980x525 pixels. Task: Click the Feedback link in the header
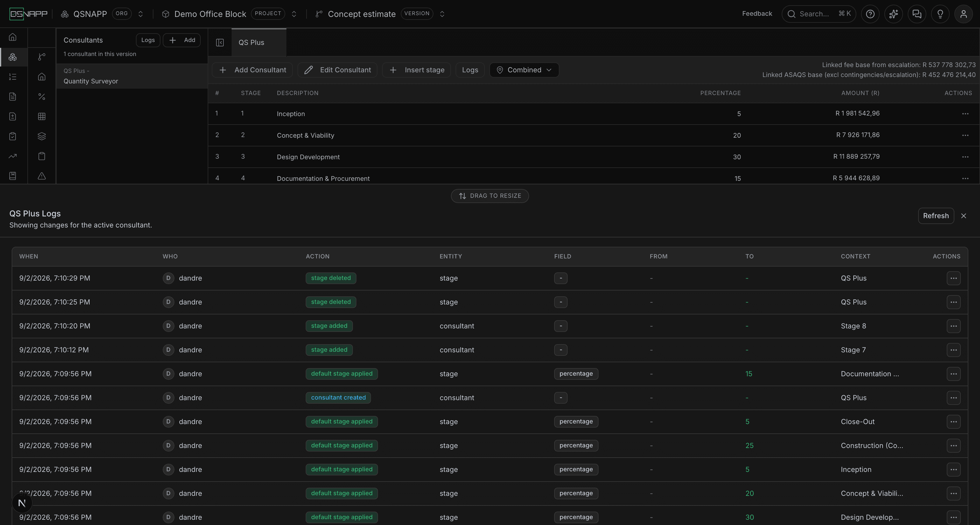coord(757,14)
